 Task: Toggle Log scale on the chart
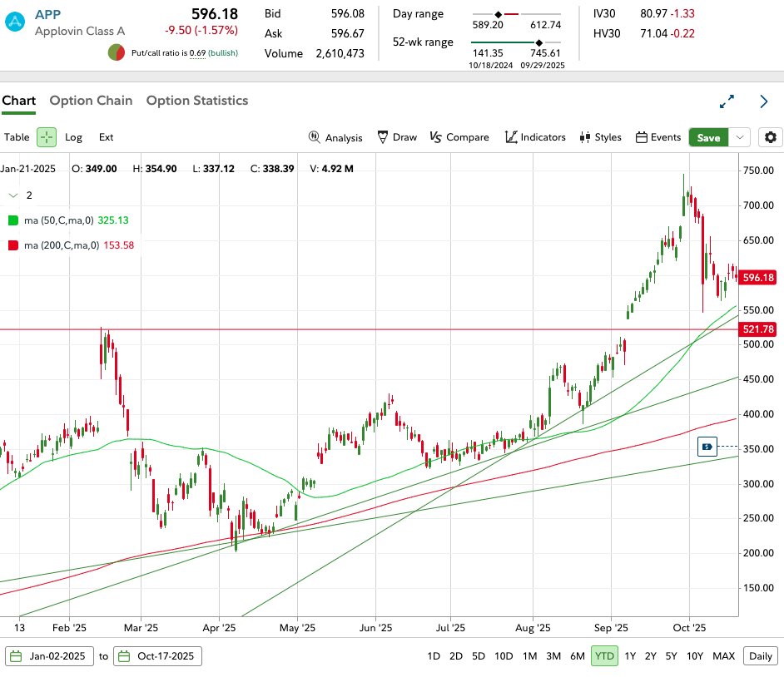tap(73, 137)
